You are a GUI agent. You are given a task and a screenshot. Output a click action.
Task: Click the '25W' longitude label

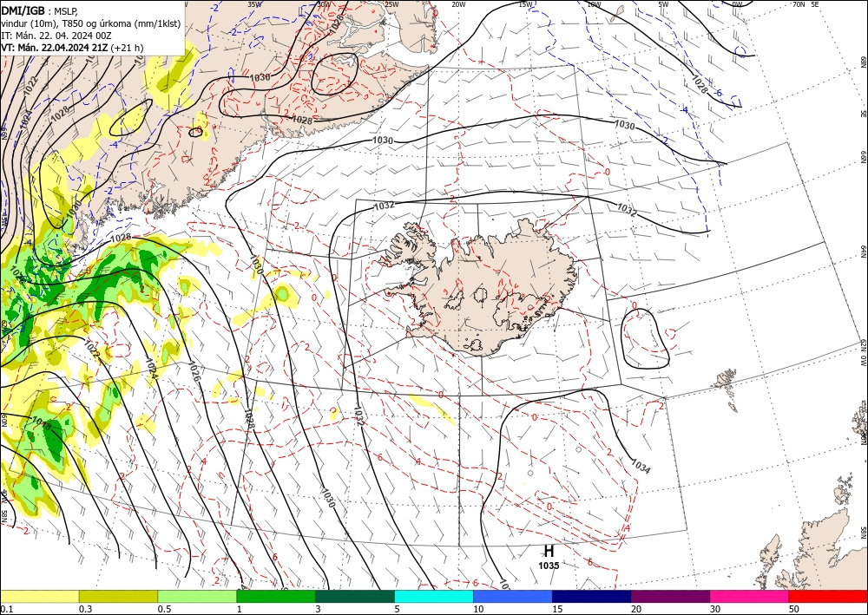(391, 4)
